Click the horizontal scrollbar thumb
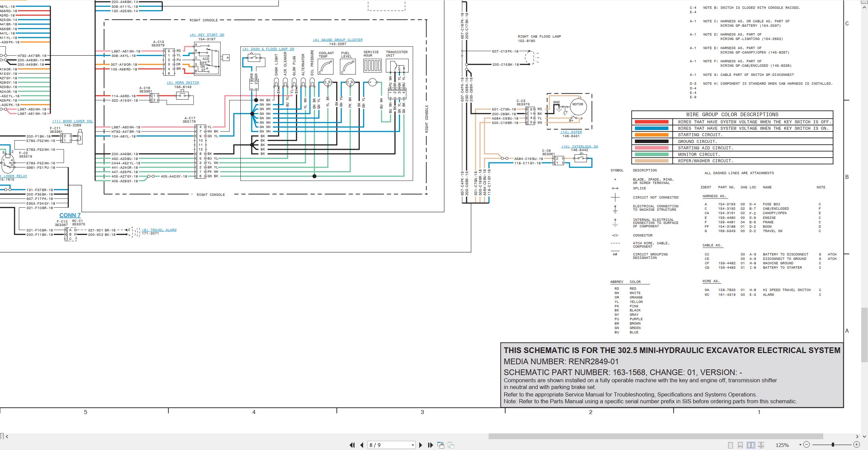This screenshot has height=450, width=868. [656, 436]
